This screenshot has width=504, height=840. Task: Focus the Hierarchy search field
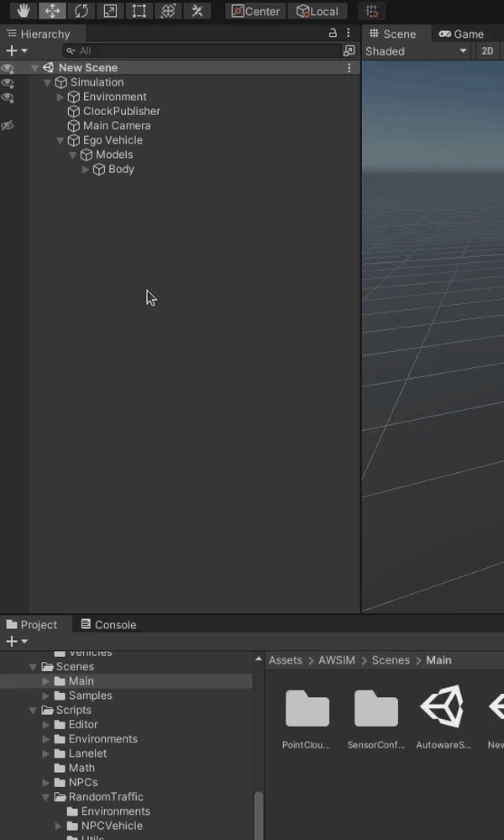(202, 51)
